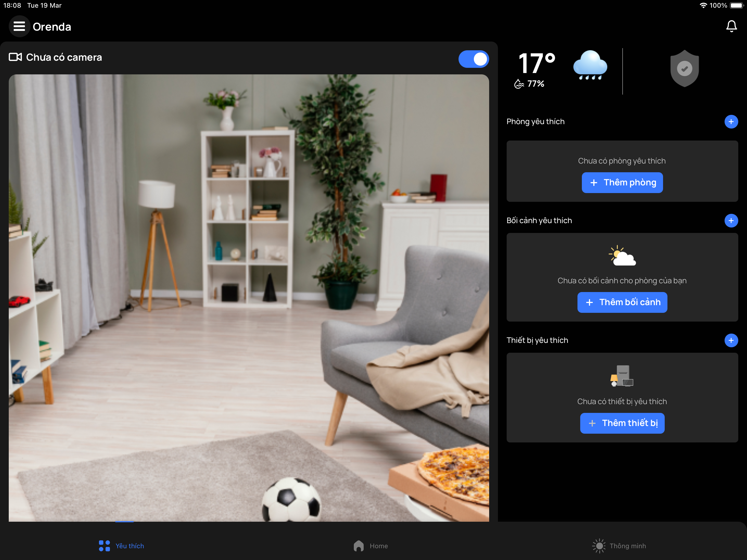The height and width of the screenshot is (560, 747).
Task: Tap the rain cloud weather icon
Action: tap(590, 65)
